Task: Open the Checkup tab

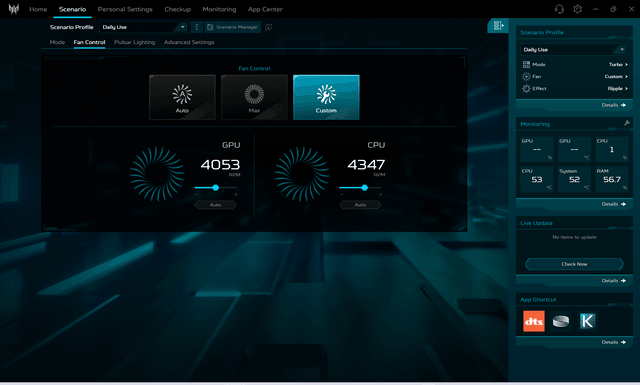Action: click(x=178, y=9)
